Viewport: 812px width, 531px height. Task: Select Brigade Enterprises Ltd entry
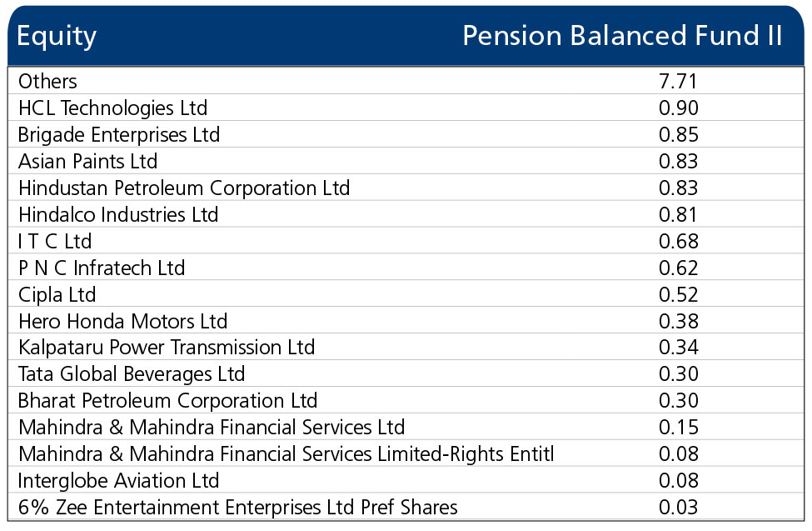119,135
